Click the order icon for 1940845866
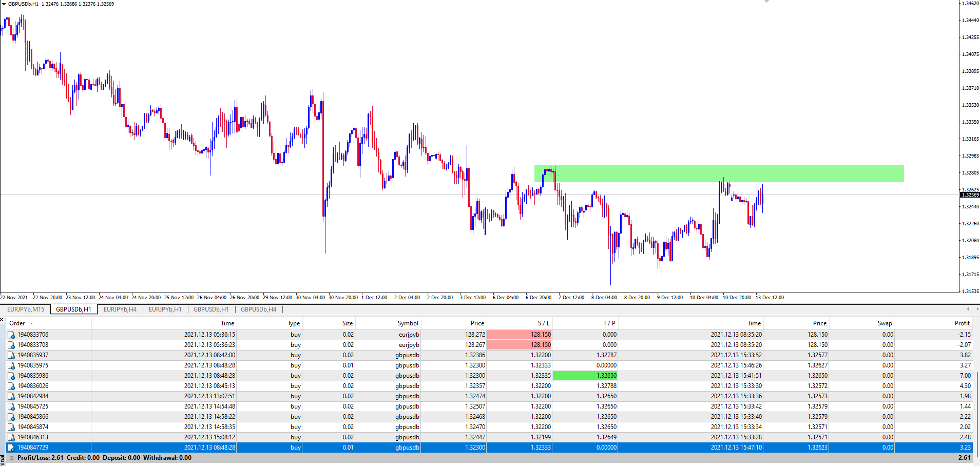Viewport: 980px width, 466px height. point(11,417)
